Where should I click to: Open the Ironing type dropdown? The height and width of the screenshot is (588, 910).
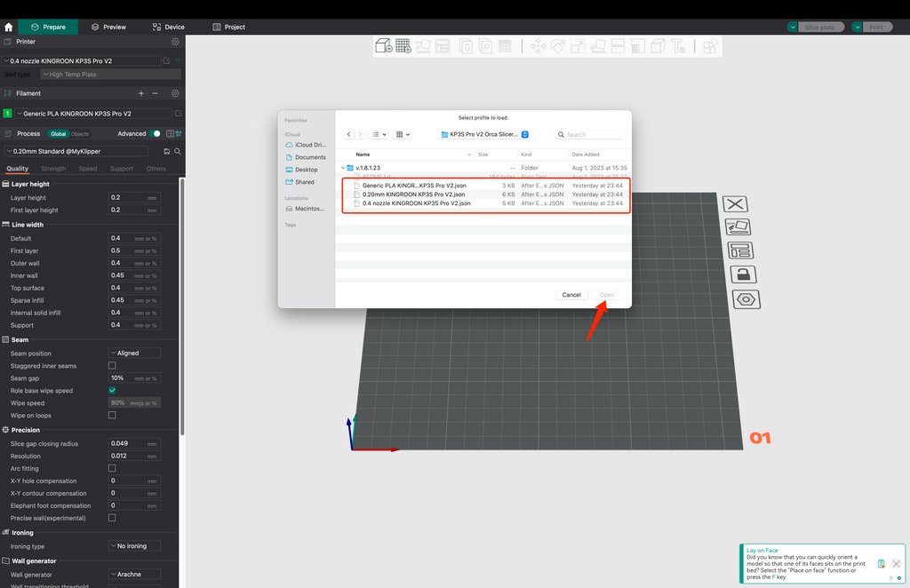point(134,546)
